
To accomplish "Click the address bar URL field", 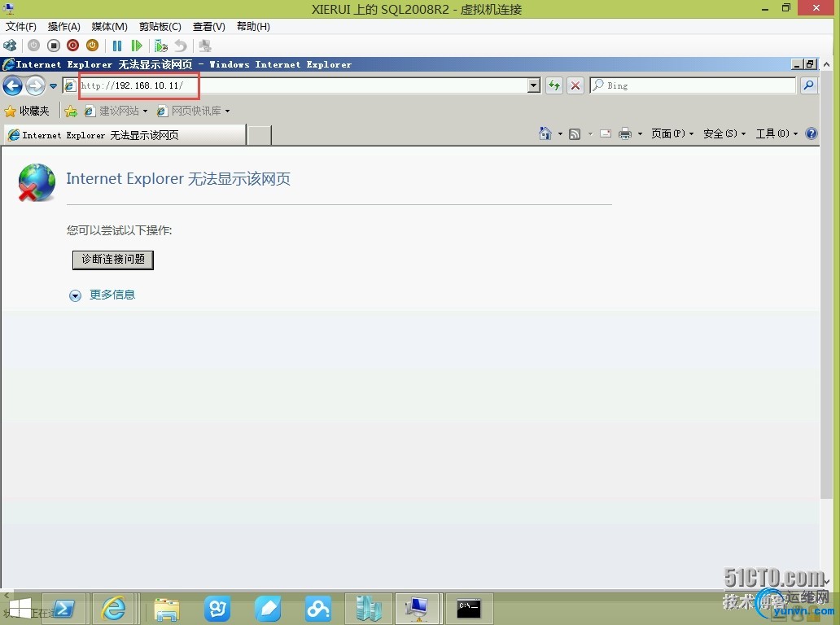I will (x=303, y=85).
